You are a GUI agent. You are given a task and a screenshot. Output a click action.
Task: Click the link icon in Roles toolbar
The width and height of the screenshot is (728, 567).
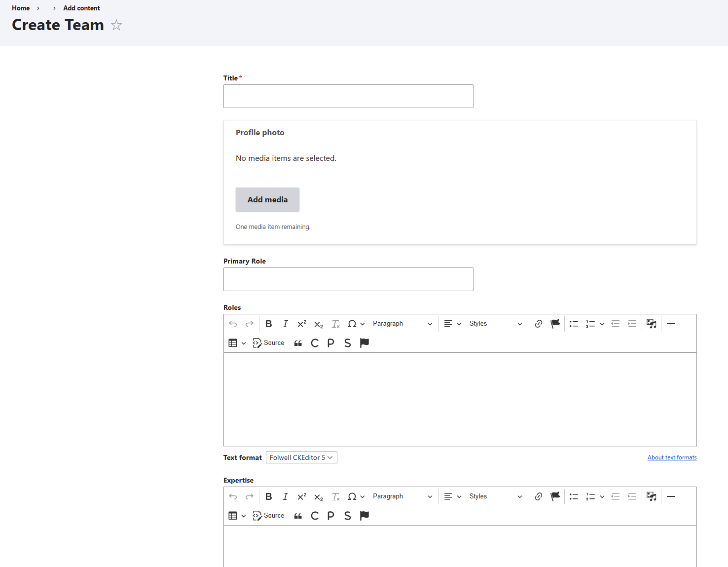click(x=539, y=324)
